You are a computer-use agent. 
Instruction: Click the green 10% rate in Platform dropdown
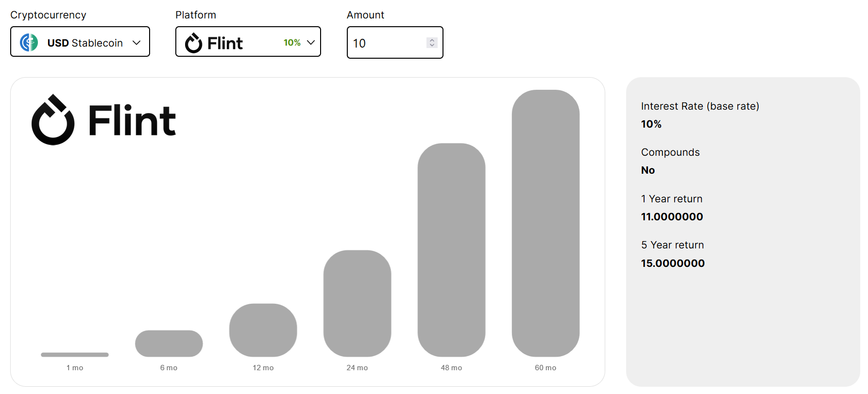[x=292, y=43]
